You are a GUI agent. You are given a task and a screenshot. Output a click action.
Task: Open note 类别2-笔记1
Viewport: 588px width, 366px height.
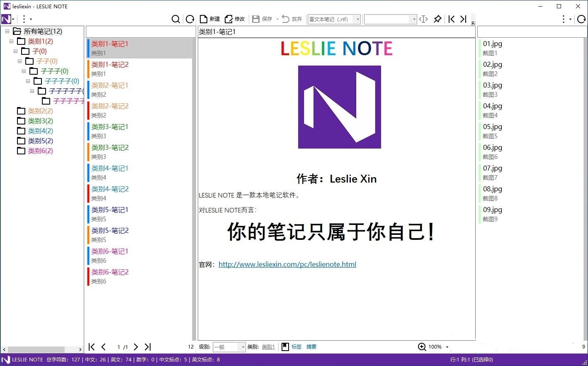click(139, 89)
